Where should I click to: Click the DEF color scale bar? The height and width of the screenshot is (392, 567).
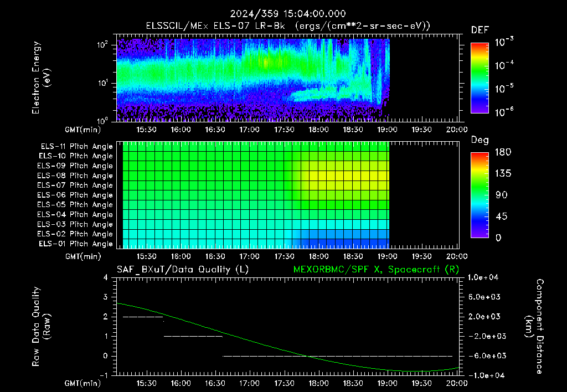[x=480, y=78]
